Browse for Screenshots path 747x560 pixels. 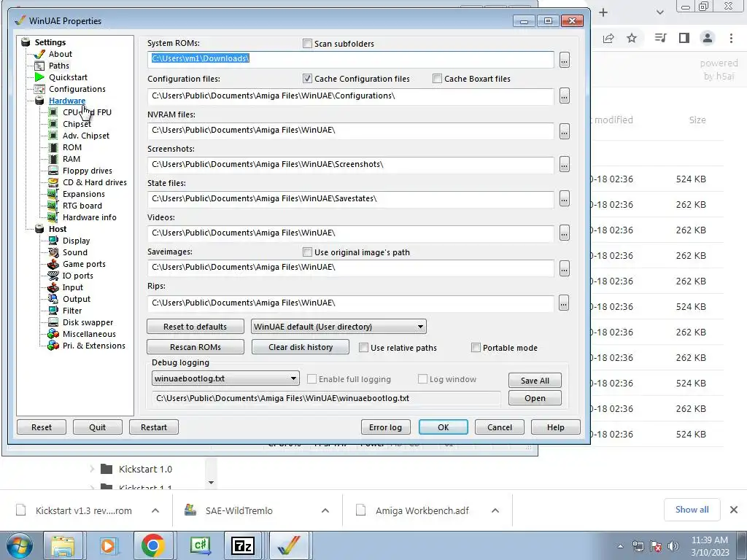pyautogui.click(x=565, y=165)
